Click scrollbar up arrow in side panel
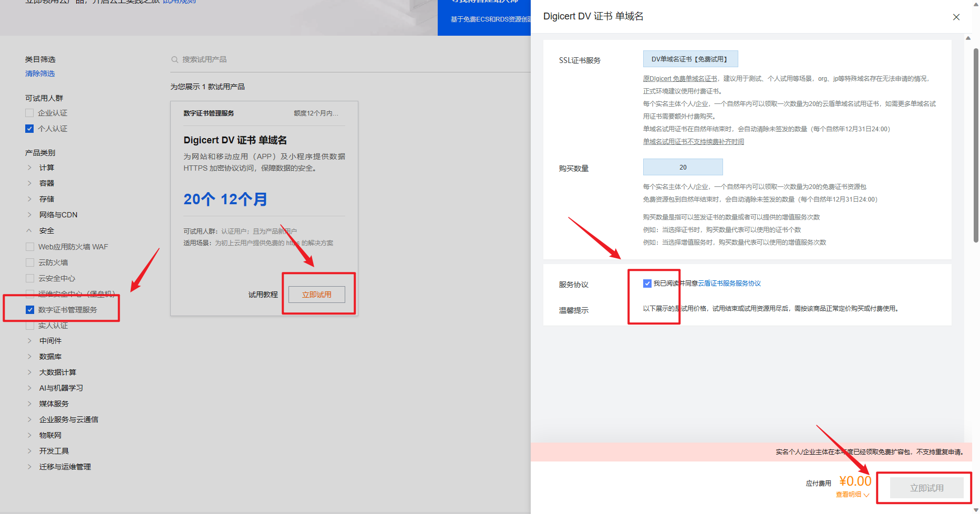Screen dimensions: 980x514 [968, 38]
